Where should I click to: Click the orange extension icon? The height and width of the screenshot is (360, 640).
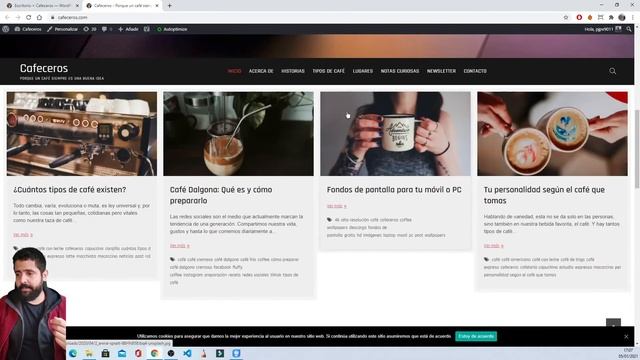(590, 17)
